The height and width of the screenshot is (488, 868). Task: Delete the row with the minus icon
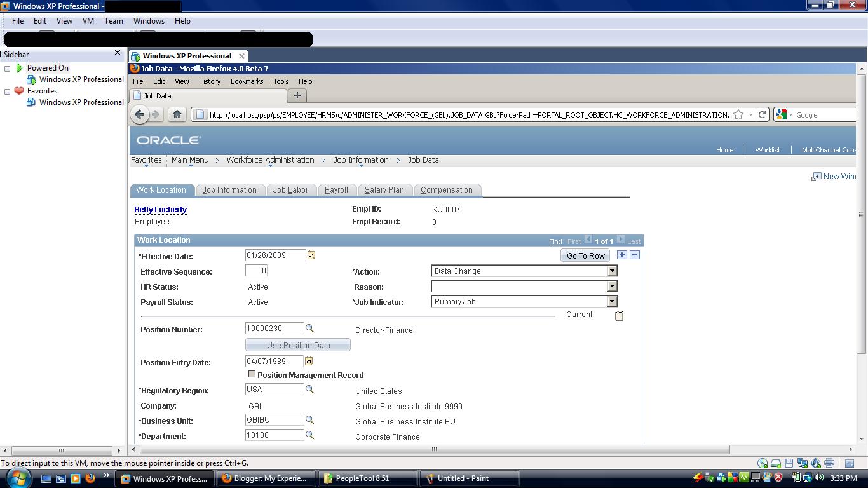(x=633, y=254)
